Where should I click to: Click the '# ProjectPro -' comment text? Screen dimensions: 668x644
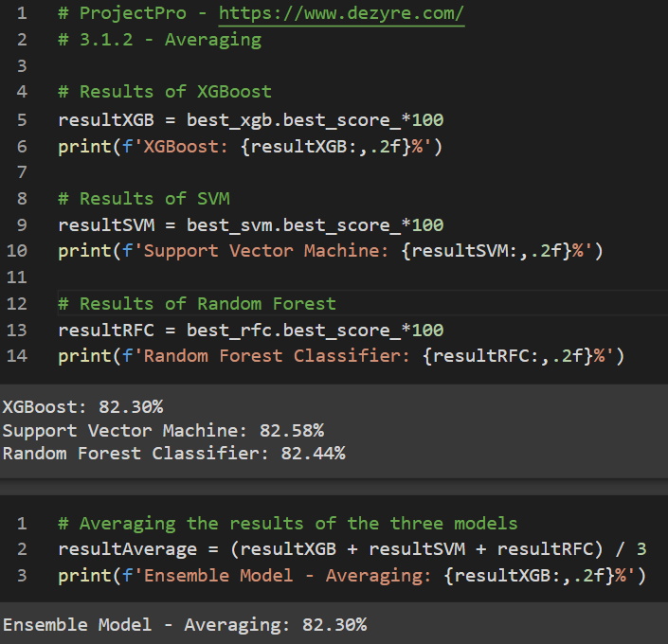[x=133, y=13]
